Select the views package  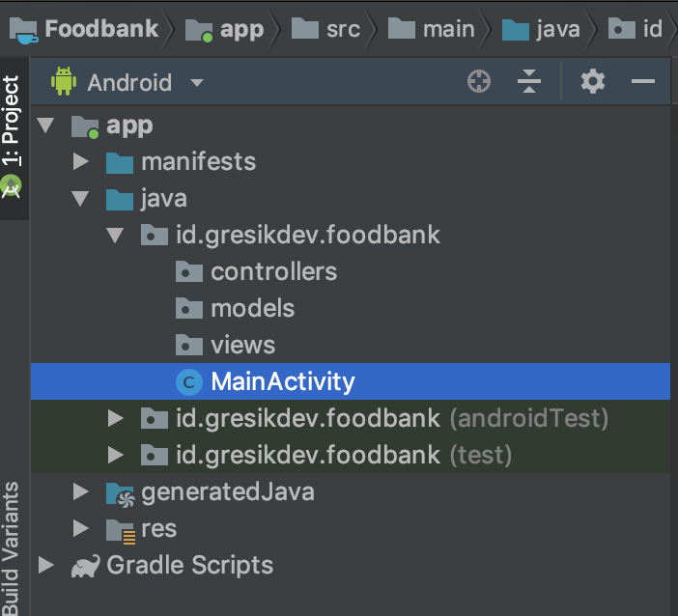point(242,346)
